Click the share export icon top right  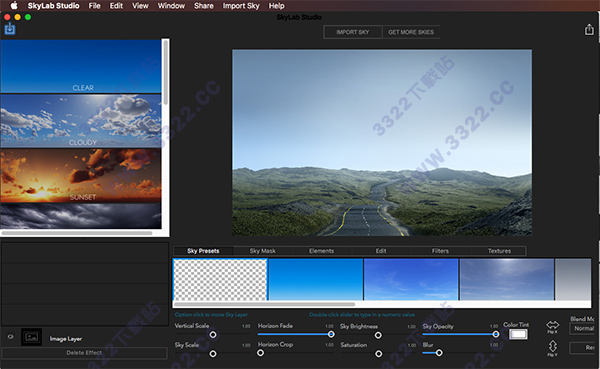pos(589,29)
